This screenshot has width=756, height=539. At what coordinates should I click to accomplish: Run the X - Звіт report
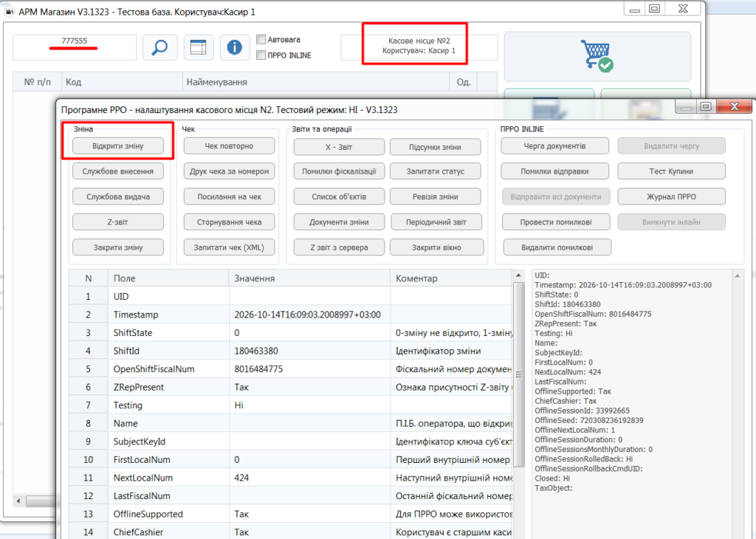tap(339, 147)
